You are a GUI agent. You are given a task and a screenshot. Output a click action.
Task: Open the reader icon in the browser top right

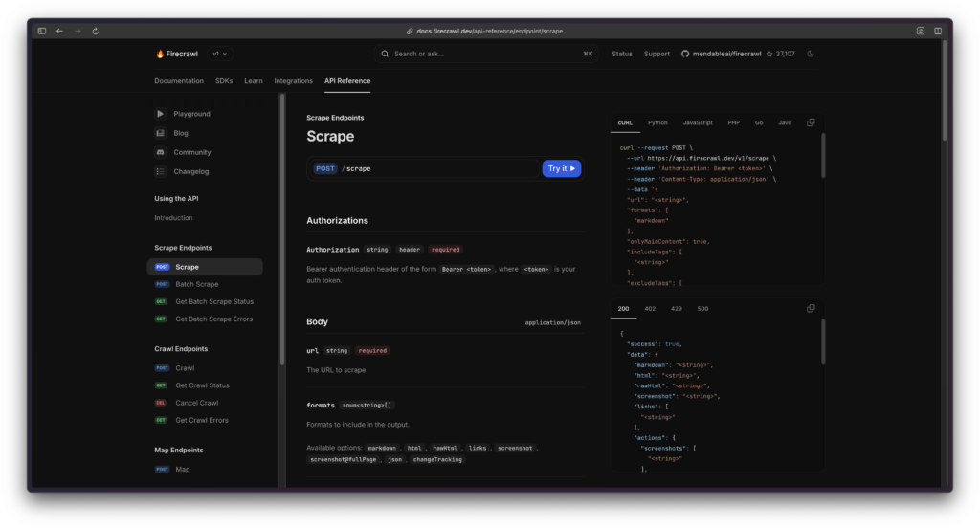pyautogui.click(x=921, y=31)
